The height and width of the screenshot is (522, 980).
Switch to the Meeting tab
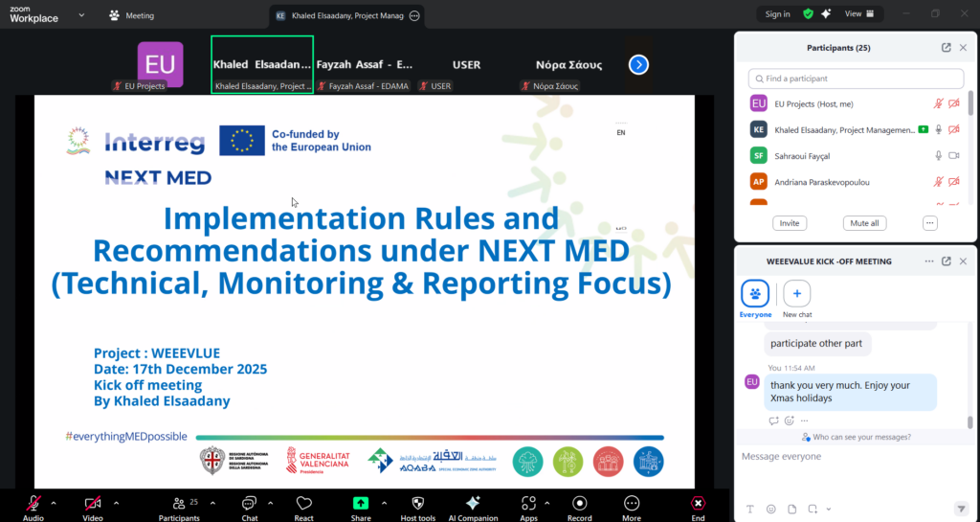click(x=132, y=15)
